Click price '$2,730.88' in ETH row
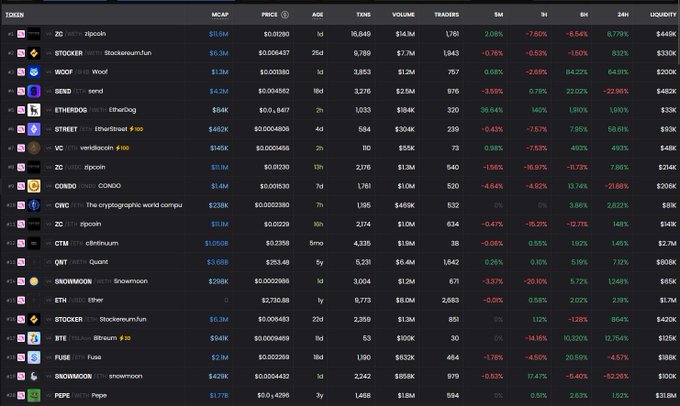The width and height of the screenshot is (680, 406). 275,300
